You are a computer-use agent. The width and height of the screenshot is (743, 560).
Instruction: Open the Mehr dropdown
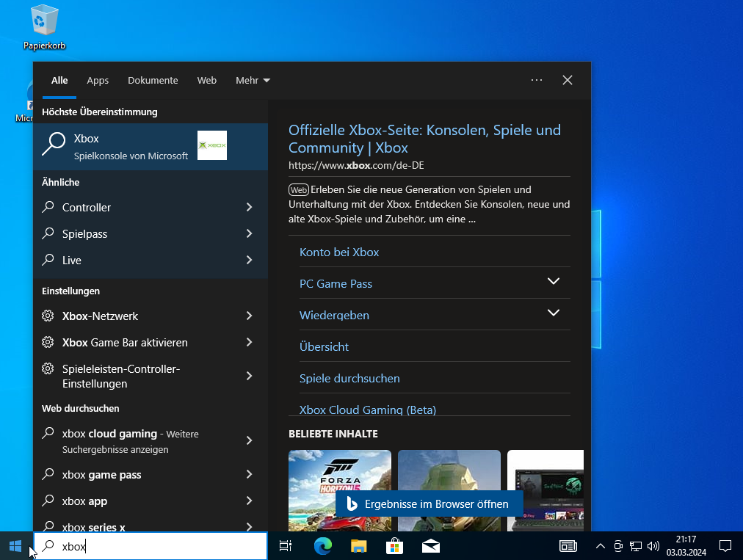(x=253, y=81)
